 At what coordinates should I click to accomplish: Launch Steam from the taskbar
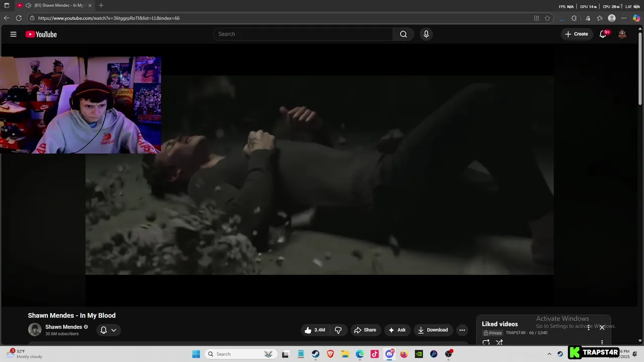coord(315,354)
